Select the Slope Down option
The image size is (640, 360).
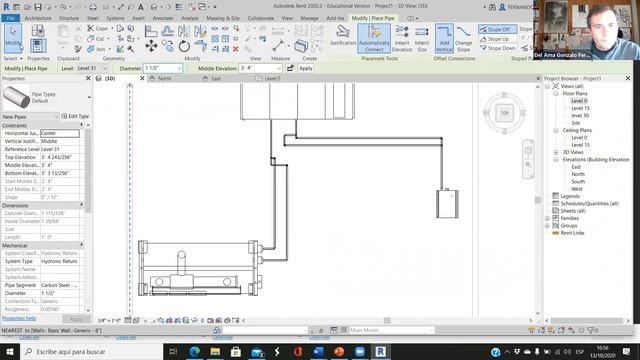tap(498, 48)
